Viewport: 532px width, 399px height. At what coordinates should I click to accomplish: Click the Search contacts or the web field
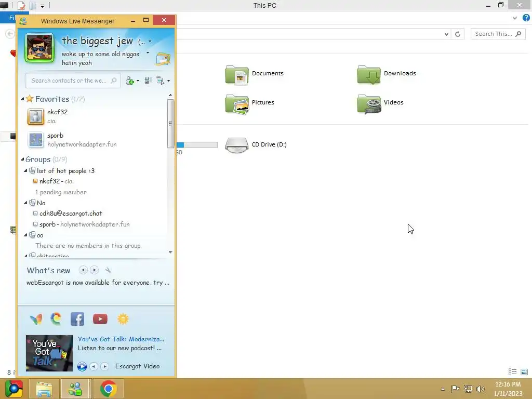click(x=73, y=81)
